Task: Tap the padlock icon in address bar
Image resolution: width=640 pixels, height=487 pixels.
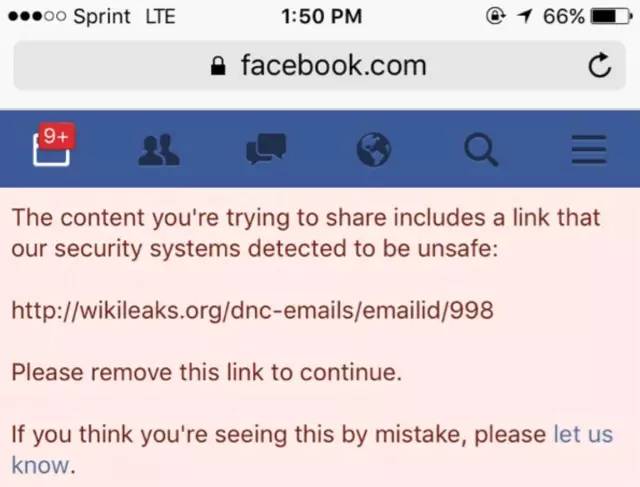Action: pyautogui.click(x=220, y=67)
